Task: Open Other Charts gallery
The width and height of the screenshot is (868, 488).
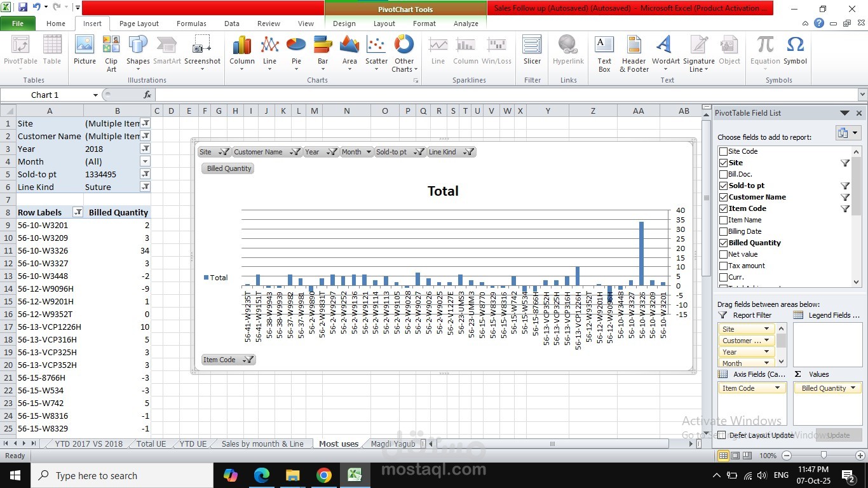Action: click(403, 54)
